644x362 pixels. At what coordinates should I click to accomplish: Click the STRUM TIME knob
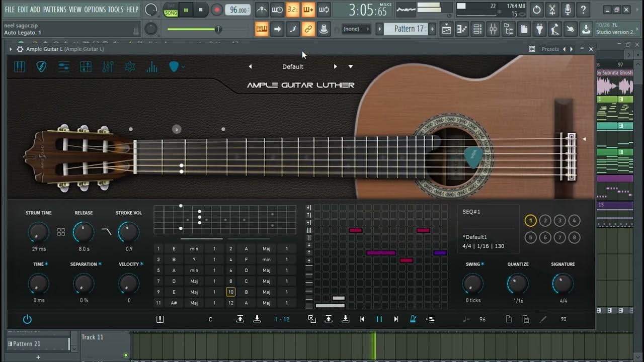(x=38, y=232)
